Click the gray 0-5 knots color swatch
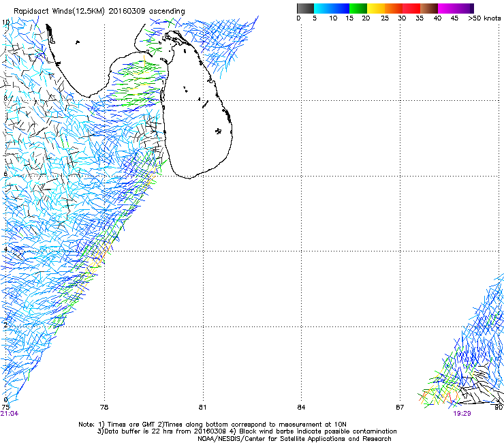The image size is (504, 443). tap(306, 8)
